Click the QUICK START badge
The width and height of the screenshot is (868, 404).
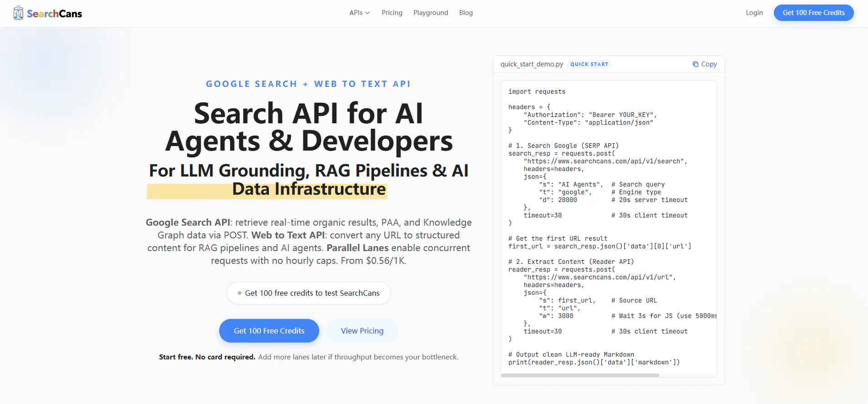[589, 64]
